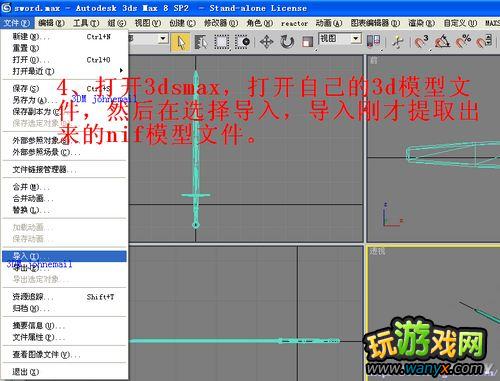Pick the Select and Scale tool

[x=307, y=42]
